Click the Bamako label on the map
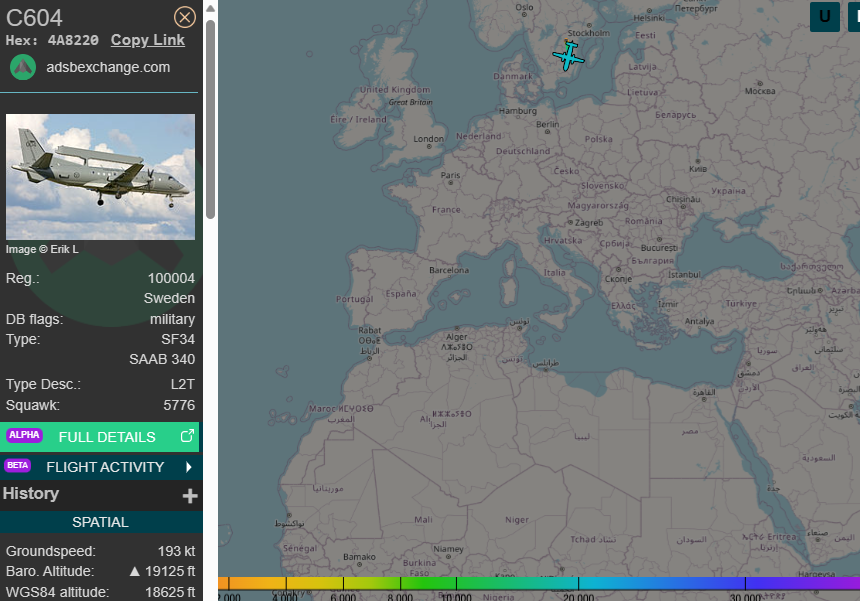Image resolution: width=860 pixels, height=601 pixels. click(359, 557)
